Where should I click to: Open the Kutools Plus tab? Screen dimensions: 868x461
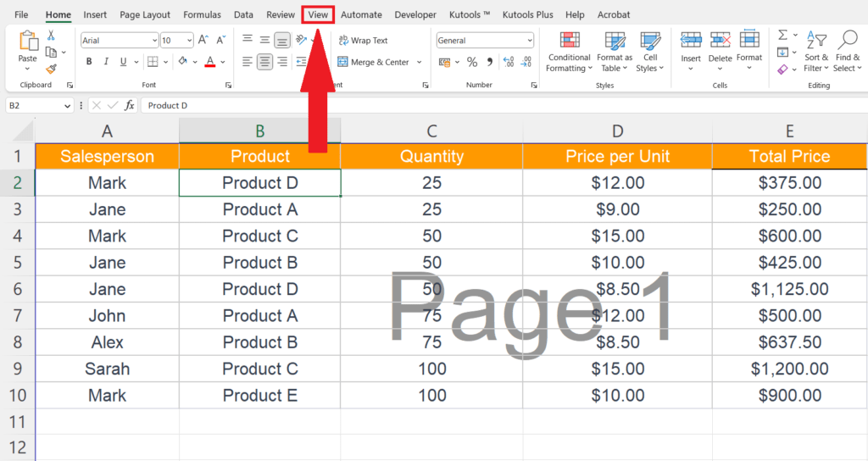[x=527, y=15]
